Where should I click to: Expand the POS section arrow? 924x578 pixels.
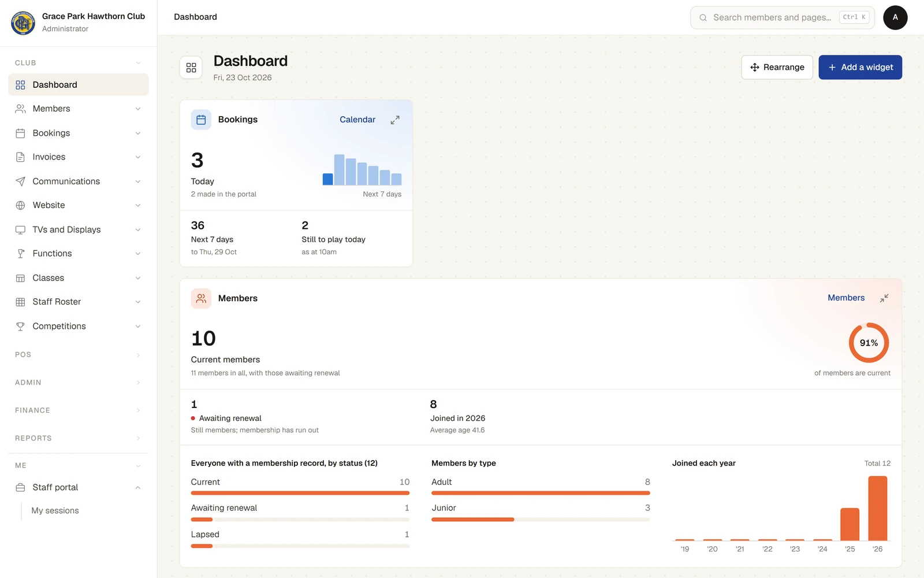click(138, 355)
